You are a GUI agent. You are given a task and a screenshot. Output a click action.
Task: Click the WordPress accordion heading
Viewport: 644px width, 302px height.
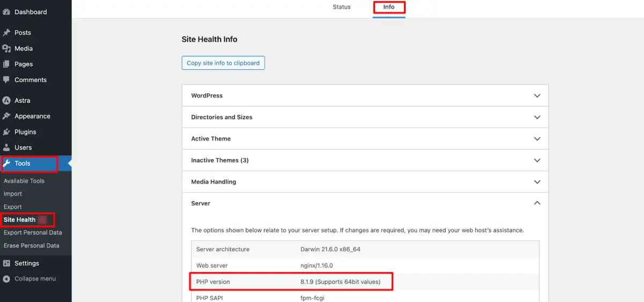coord(207,95)
